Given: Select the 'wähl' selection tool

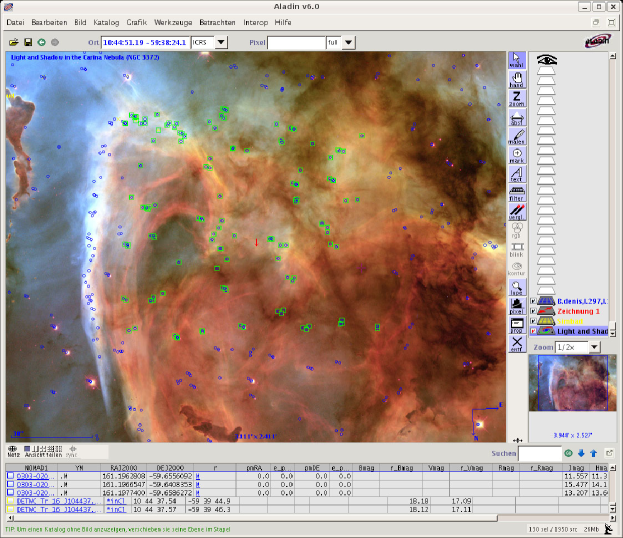Looking at the screenshot, I should coord(517,62).
